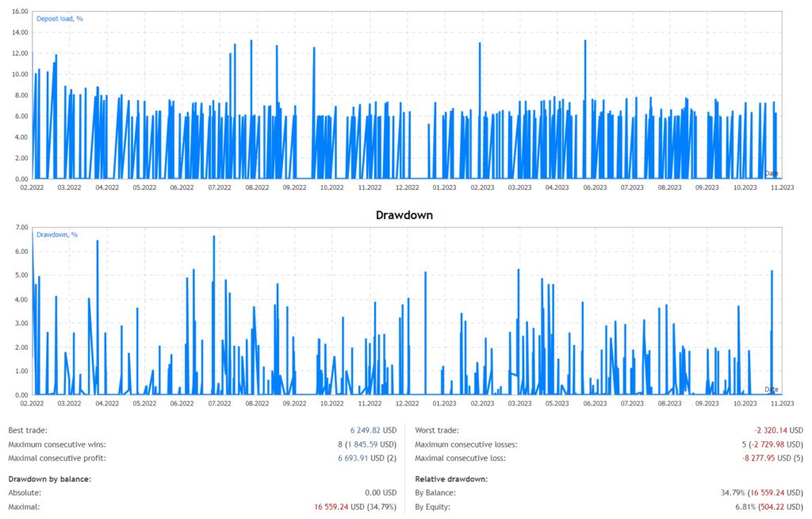Click the Maximum consecutive losses value
Screen dimensions: 812x519
point(766,444)
